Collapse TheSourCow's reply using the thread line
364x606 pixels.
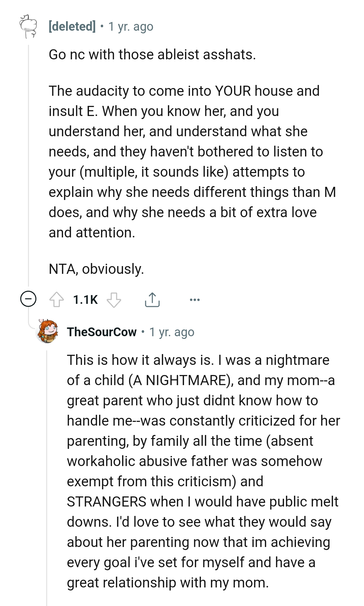point(46,472)
